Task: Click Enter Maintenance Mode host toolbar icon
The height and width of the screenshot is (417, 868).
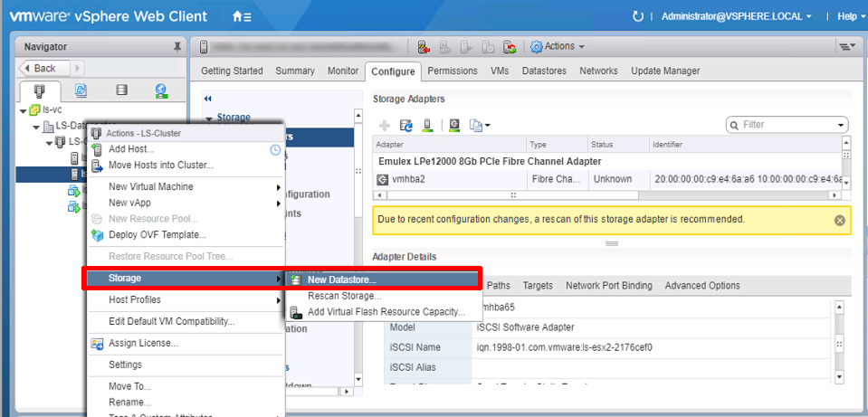Action: pyautogui.click(x=424, y=47)
